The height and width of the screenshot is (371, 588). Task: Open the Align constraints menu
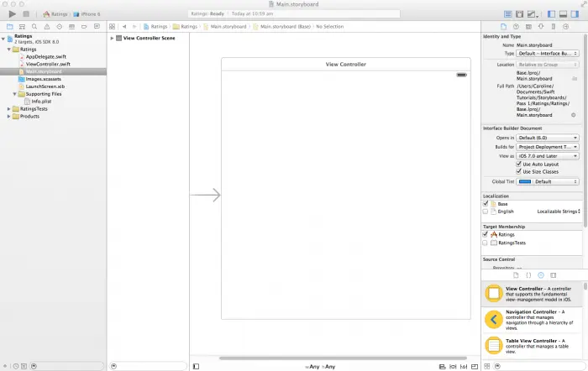click(442, 367)
